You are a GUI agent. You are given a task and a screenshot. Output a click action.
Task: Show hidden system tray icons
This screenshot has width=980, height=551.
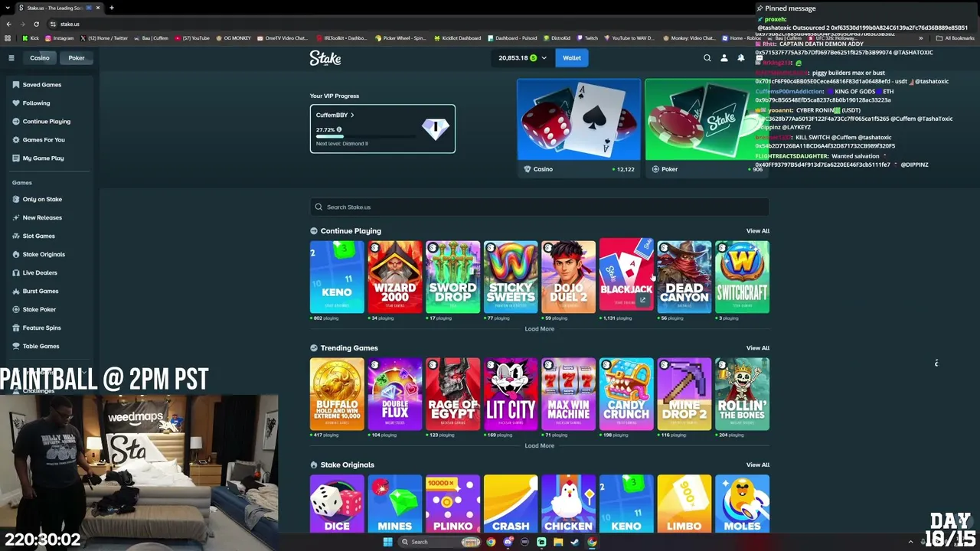pos(910,542)
